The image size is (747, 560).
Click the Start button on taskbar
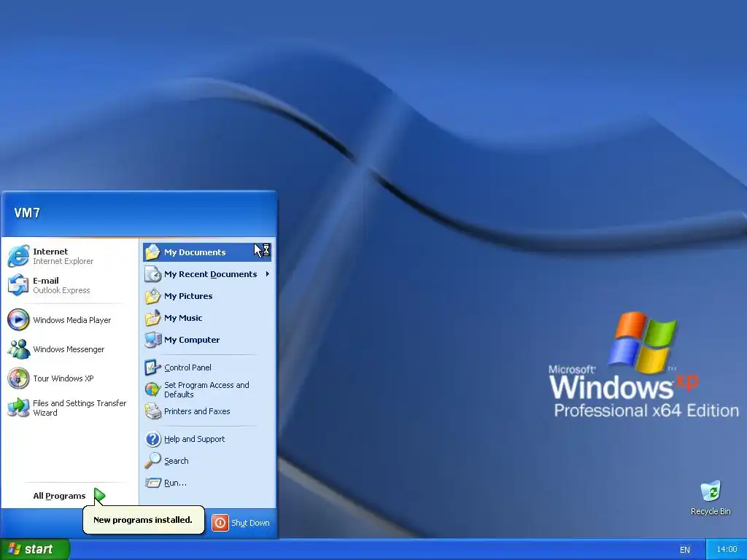(x=34, y=549)
